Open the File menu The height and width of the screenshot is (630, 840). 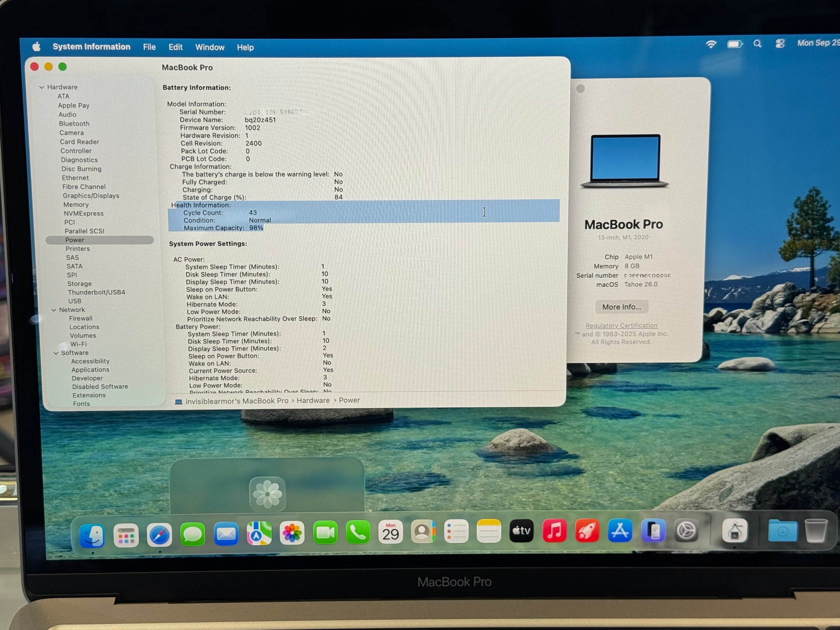(x=149, y=47)
